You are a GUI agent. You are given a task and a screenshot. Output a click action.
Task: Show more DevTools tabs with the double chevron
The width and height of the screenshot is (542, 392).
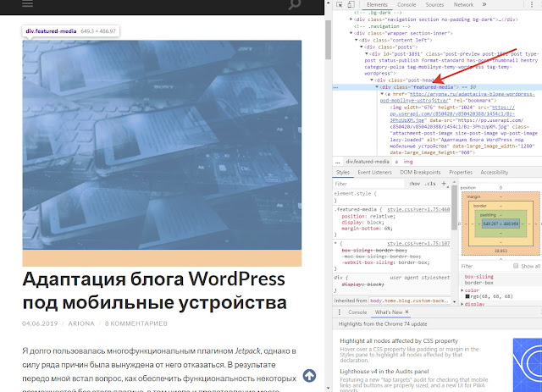(484, 4)
